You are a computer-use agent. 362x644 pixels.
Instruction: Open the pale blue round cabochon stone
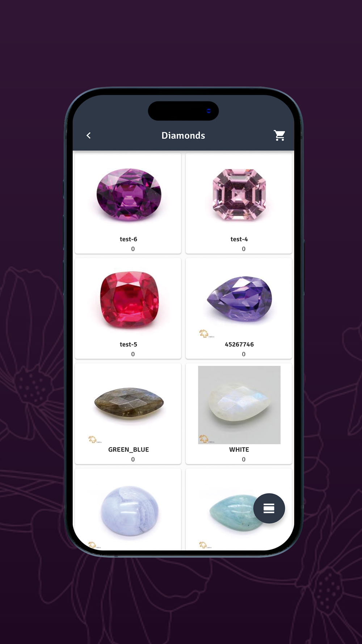tap(129, 511)
